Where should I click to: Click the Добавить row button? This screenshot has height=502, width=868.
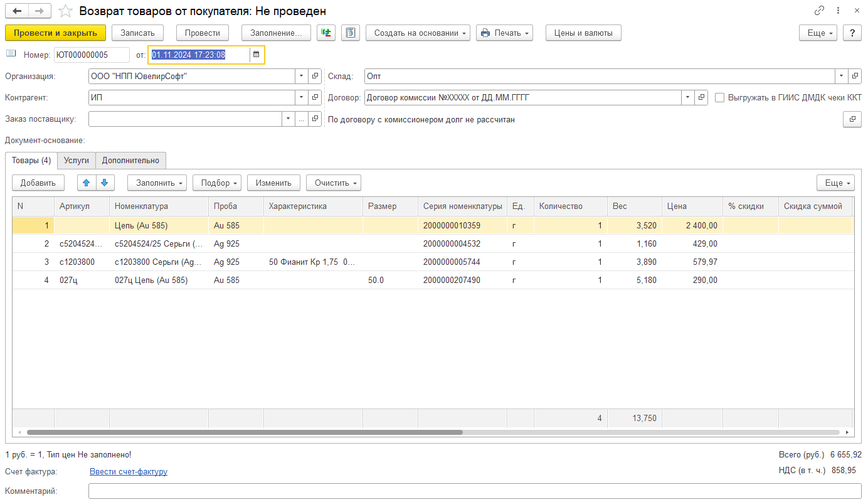click(38, 183)
